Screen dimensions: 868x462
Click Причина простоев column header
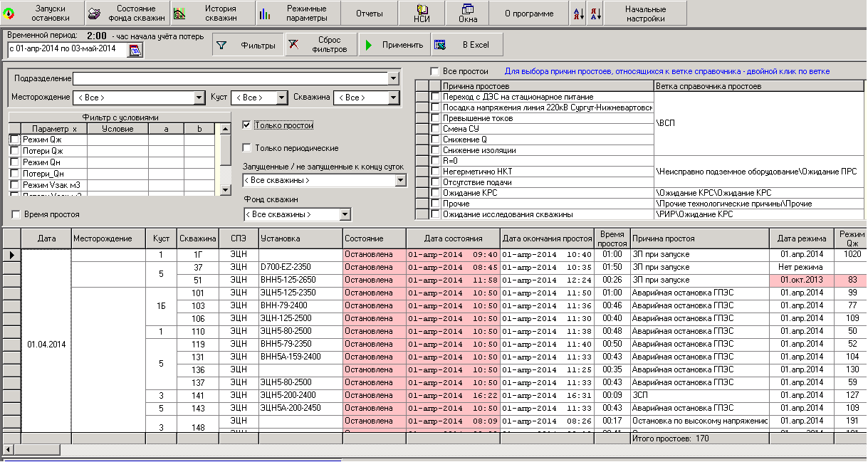(547, 86)
